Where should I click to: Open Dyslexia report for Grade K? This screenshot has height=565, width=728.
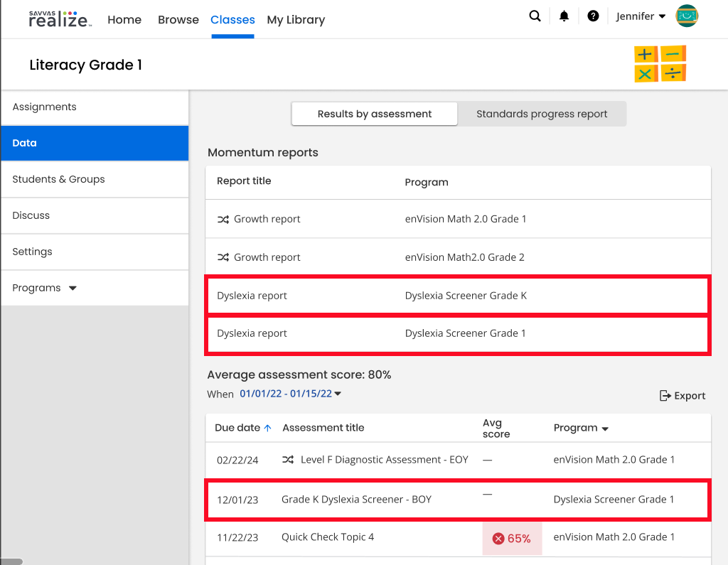coord(458,295)
